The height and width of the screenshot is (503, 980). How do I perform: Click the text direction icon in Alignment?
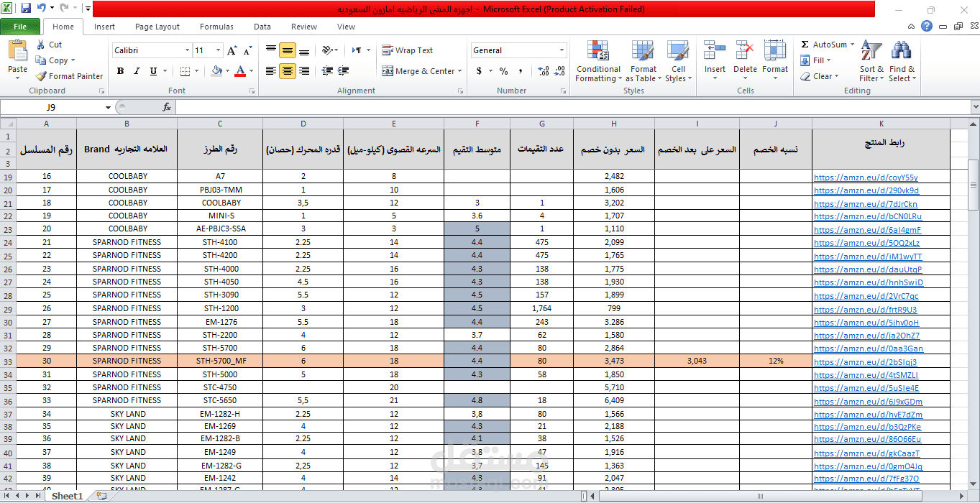click(357, 50)
